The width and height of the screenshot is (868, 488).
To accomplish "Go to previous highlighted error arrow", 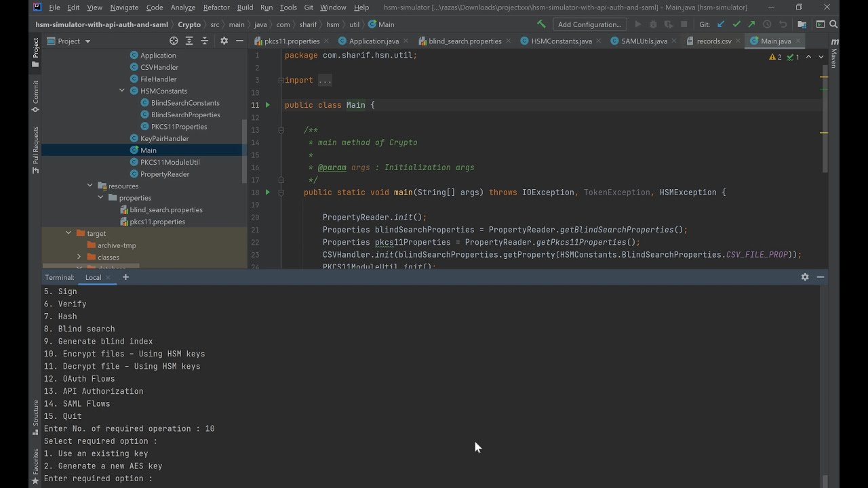I will (x=808, y=57).
